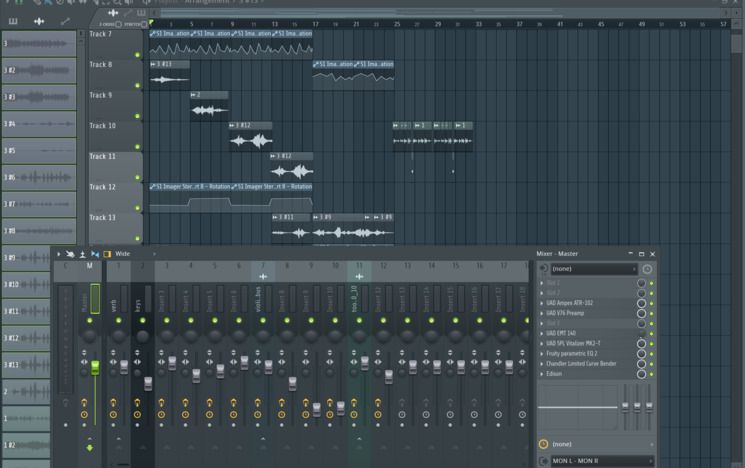
Task: Click the record arm disc icon on keys channel
Action: coord(137,415)
